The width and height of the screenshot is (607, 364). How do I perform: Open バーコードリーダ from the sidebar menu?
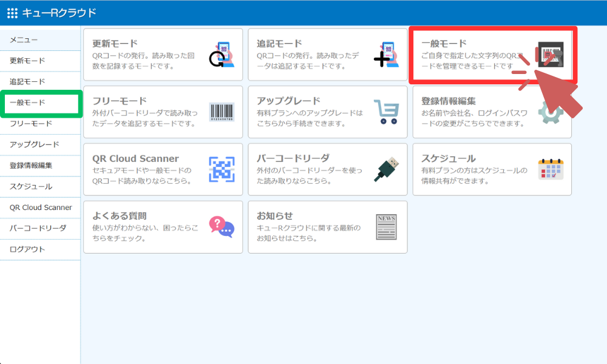[x=40, y=228]
